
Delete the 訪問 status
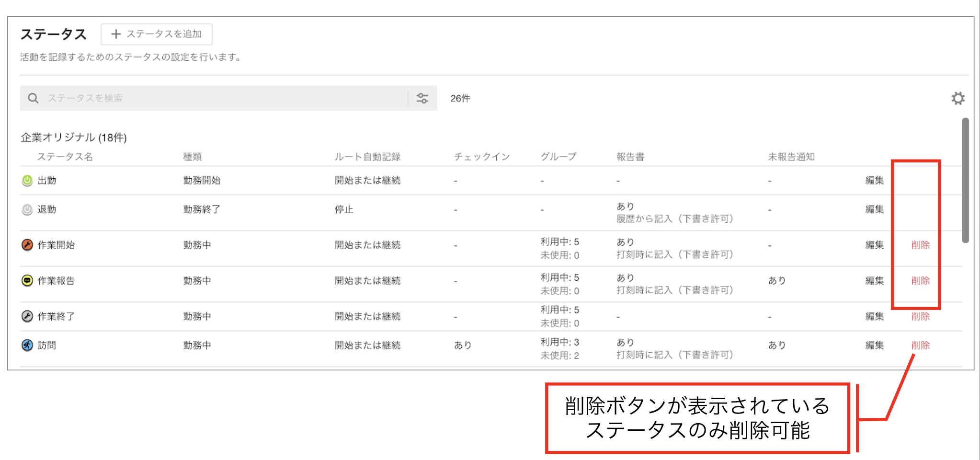[920, 345]
